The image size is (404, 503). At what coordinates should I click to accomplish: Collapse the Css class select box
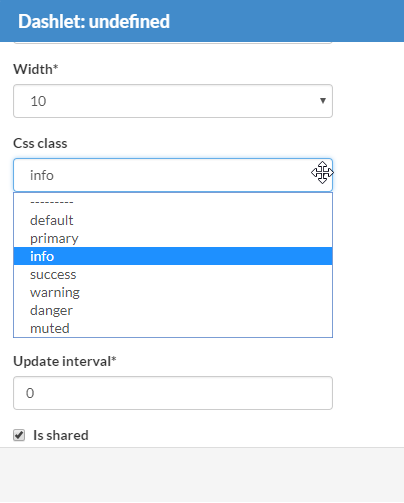click(x=173, y=175)
